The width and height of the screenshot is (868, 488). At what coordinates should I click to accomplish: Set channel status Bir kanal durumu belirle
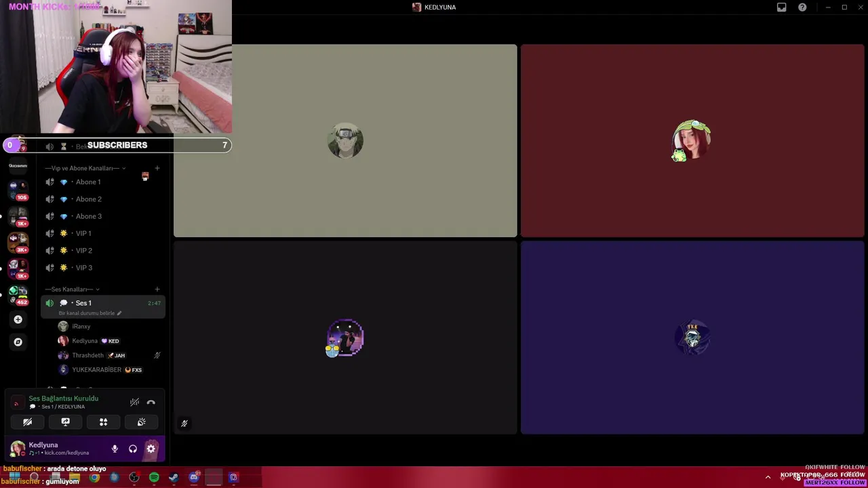pos(90,313)
